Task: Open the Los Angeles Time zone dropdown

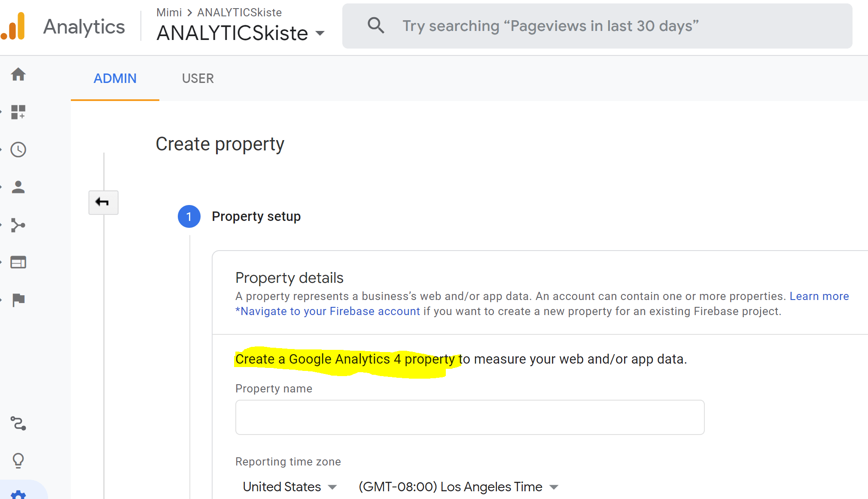Action: click(458, 487)
